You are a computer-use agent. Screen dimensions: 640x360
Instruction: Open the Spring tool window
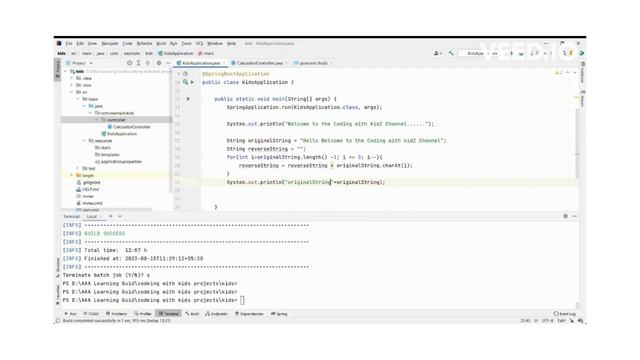point(279,314)
